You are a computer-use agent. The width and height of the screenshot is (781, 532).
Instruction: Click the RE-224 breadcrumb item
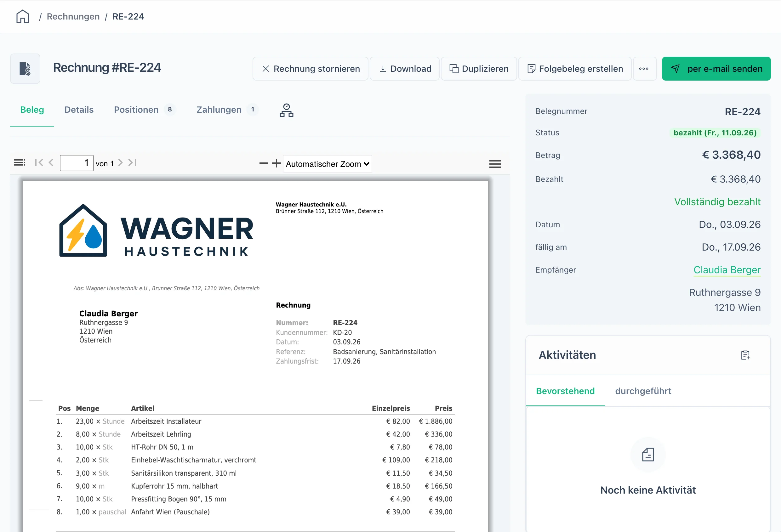128,16
